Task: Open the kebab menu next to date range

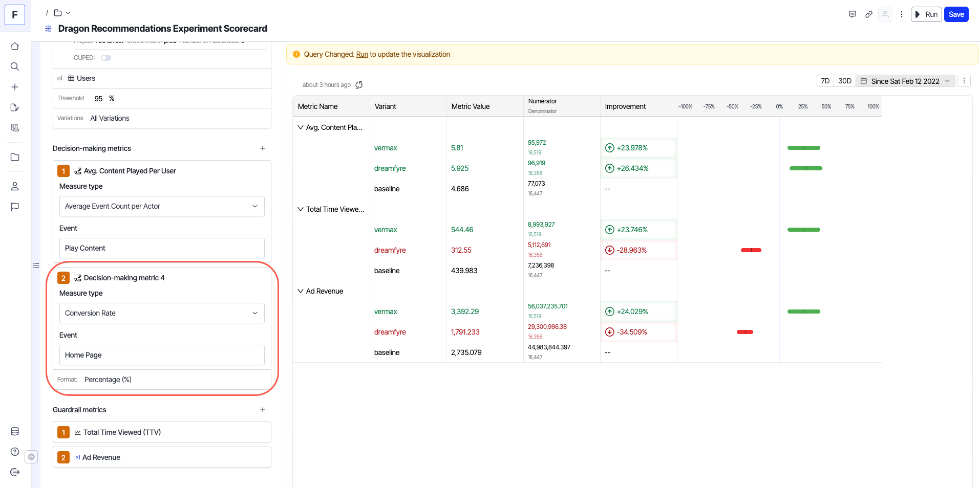Action: coord(964,81)
